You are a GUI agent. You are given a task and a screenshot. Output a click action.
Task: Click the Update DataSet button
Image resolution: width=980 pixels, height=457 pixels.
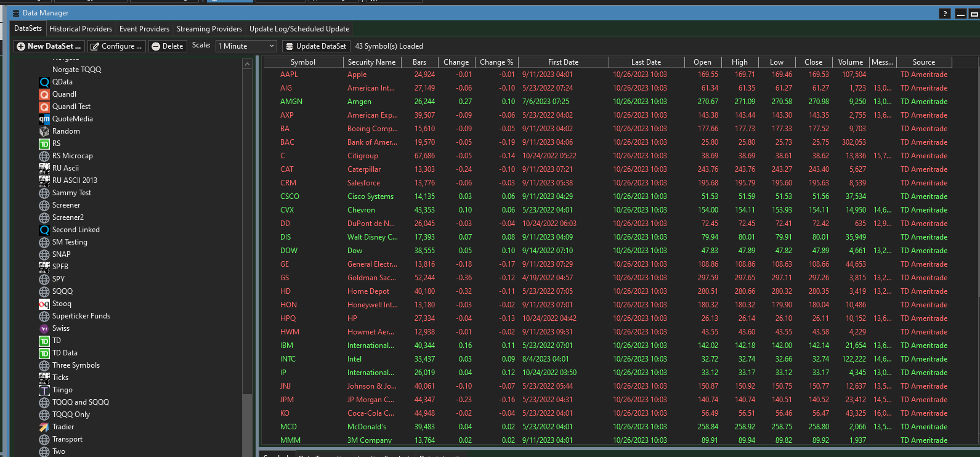[316, 46]
